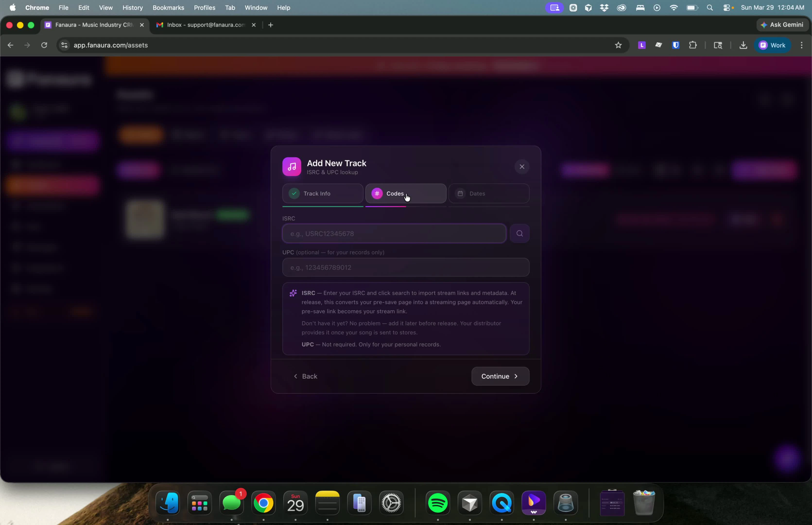Open Finder from the Dock
The image size is (812, 525).
click(x=168, y=503)
